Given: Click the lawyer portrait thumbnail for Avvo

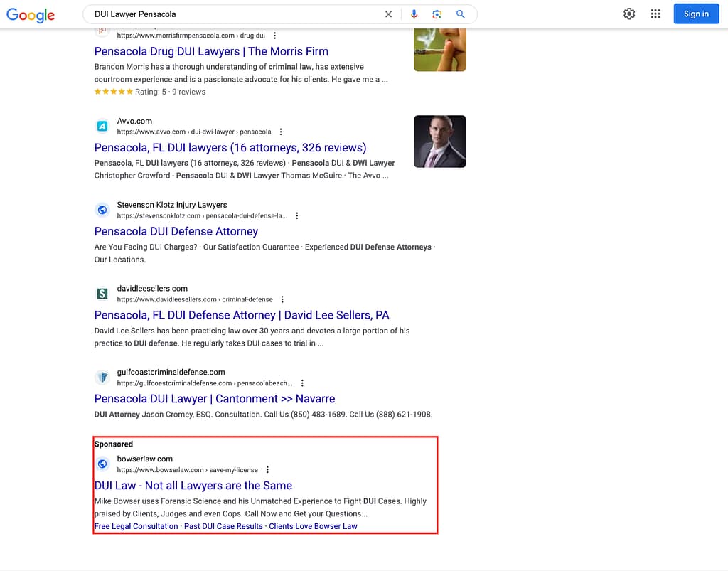Looking at the screenshot, I should [x=439, y=141].
